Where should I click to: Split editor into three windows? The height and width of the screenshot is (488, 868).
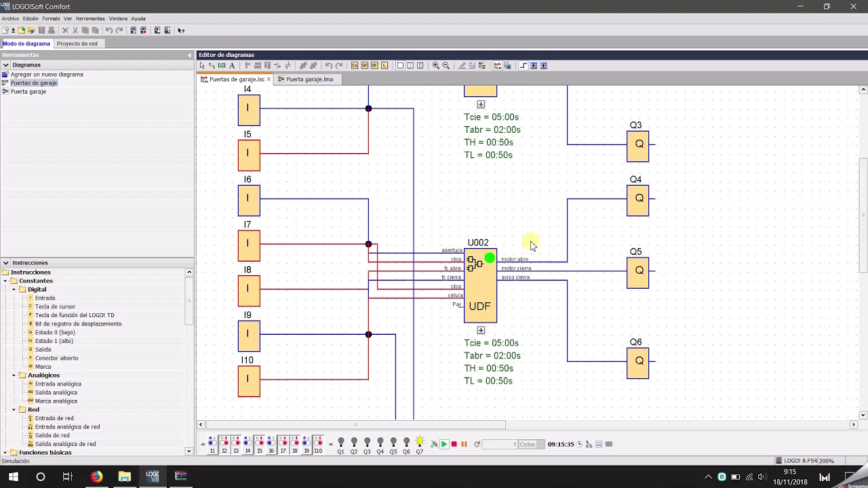point(420,66)
